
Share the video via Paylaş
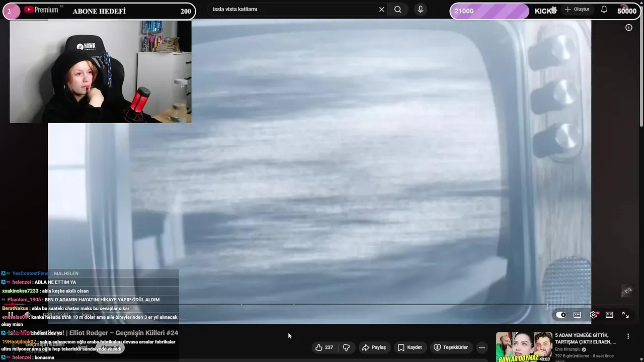(374, 347)
